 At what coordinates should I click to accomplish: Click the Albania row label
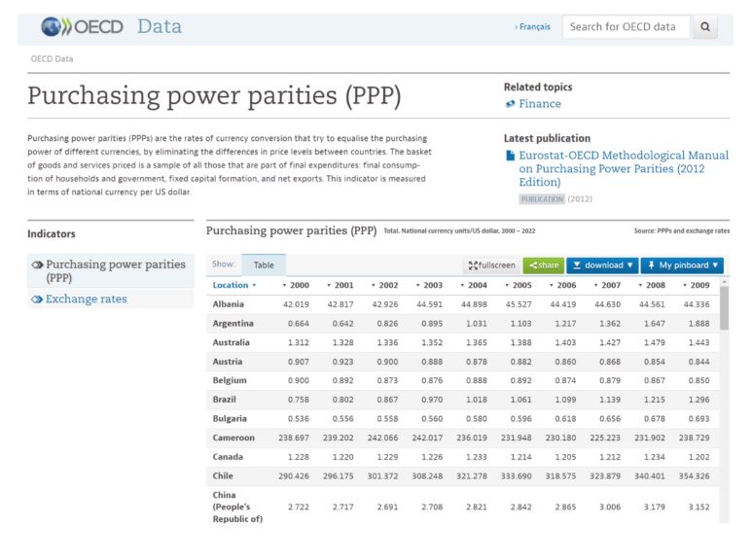click(228, 304)
